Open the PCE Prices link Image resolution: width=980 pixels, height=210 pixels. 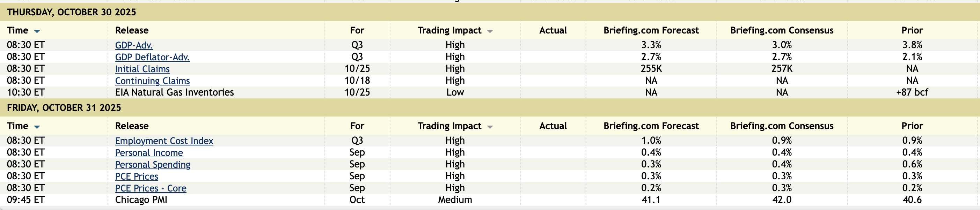[x=137, y=177]
